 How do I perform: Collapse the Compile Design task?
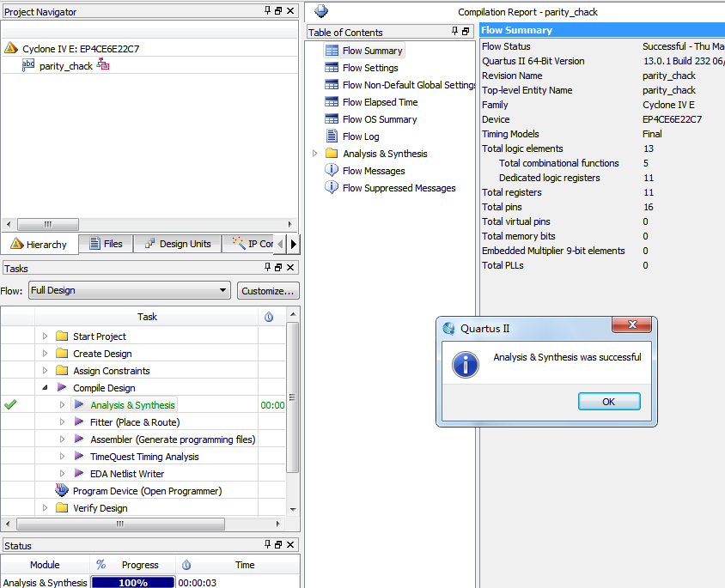pyautogui.click(x=45, y=387)
